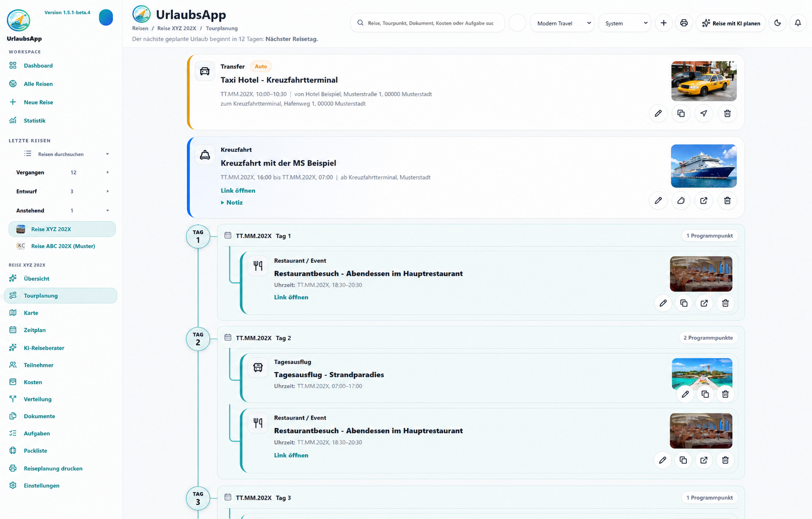
Task: Open the System mode dropdown
Action: click(625, 23)
